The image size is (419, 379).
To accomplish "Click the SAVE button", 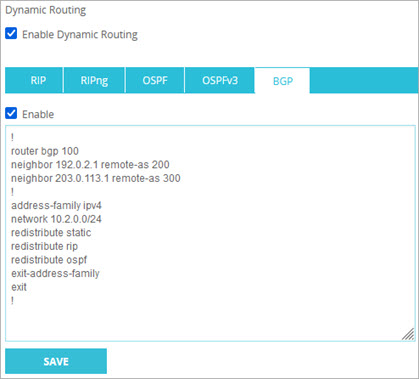I will [x=56, y=361].
